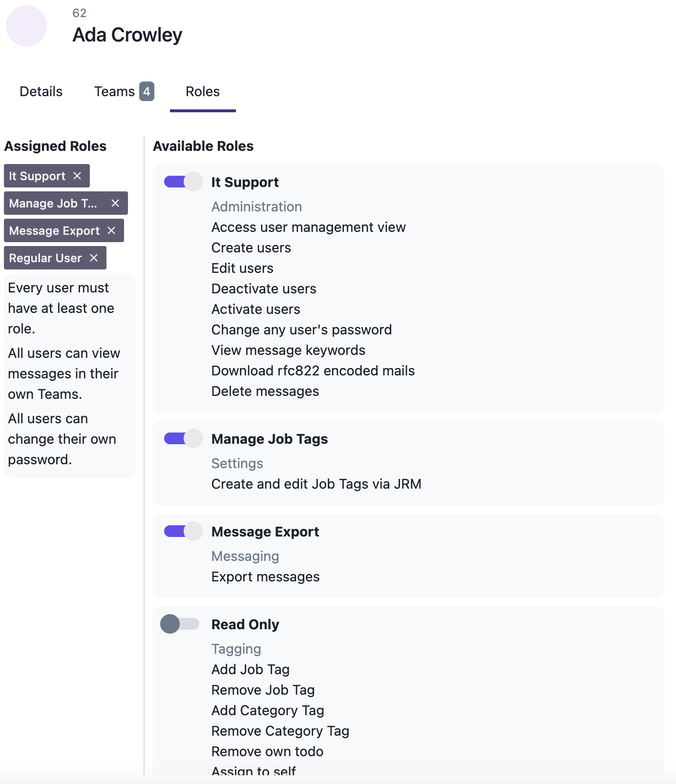
Task: Select the Roles tab
Action: [203, 92]
